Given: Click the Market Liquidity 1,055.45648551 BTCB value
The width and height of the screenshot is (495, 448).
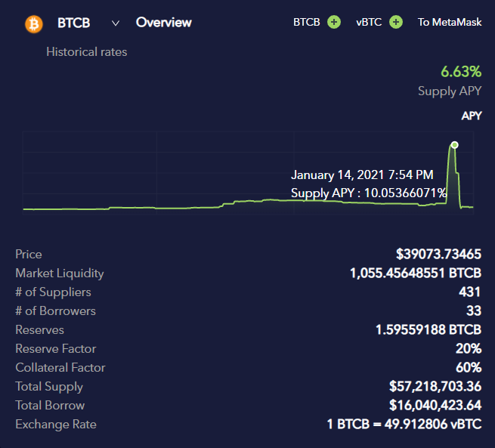Looking at the screenshot, I should click(416, 273).
